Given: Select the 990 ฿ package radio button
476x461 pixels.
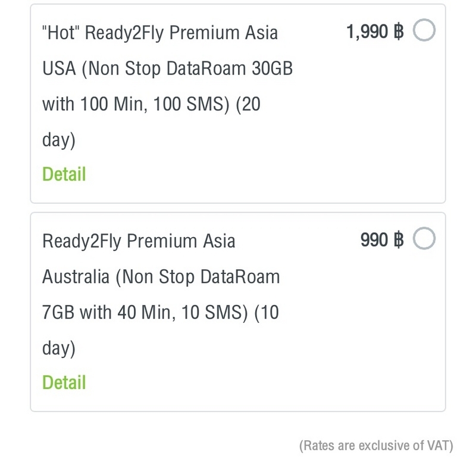Looking at the screenshot, I should 424,238.
